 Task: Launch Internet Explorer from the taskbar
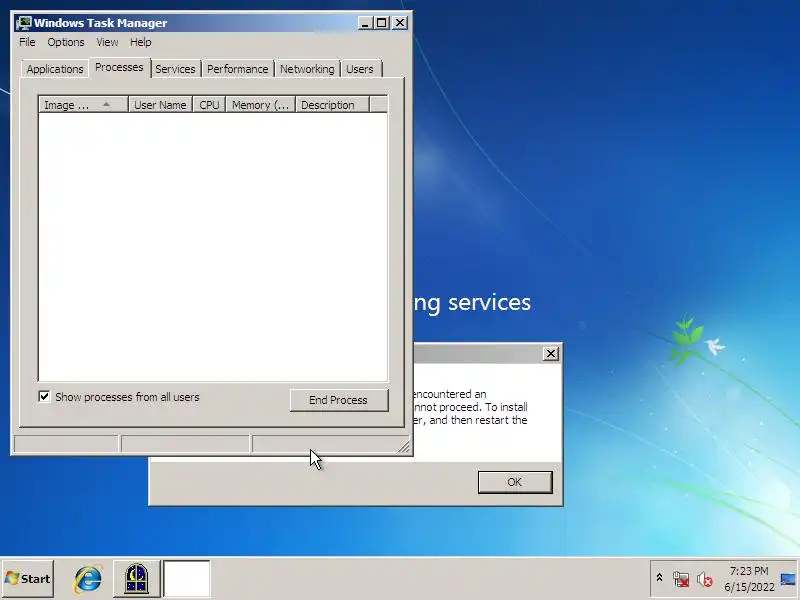click(88, 579)
